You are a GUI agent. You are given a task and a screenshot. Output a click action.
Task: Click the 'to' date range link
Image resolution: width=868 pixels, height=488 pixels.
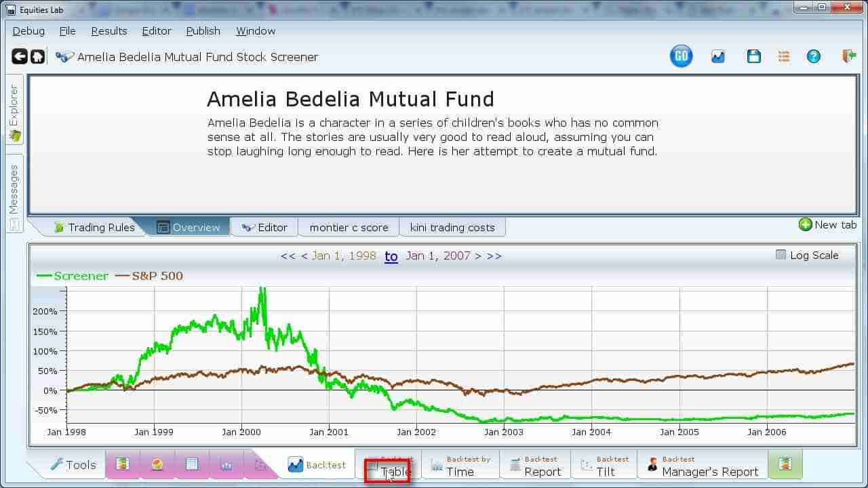point(391,256)
